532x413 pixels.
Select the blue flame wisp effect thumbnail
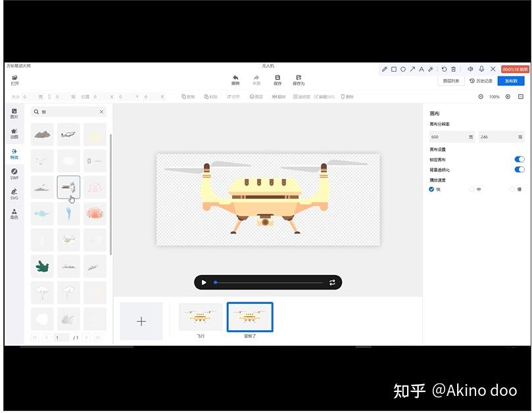68,214
